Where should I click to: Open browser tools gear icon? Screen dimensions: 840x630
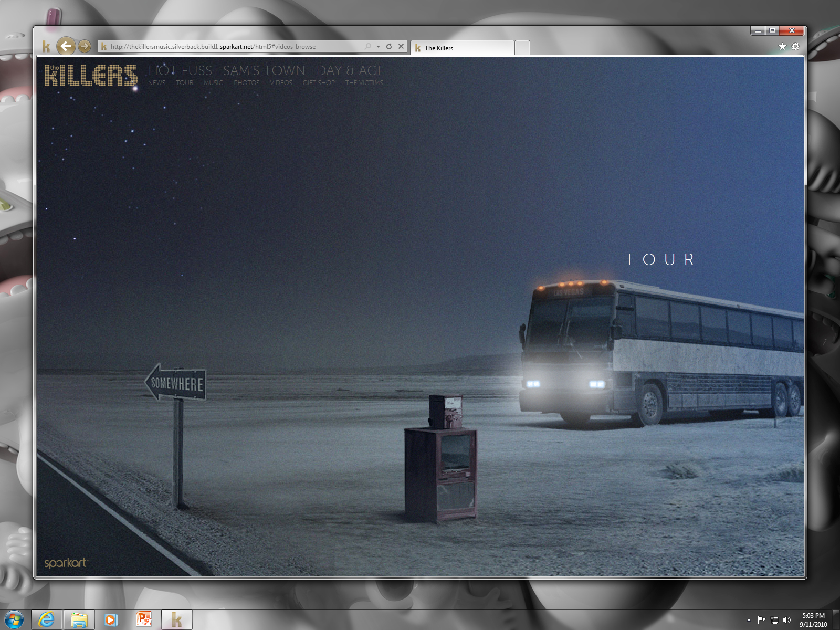[795, 46]
